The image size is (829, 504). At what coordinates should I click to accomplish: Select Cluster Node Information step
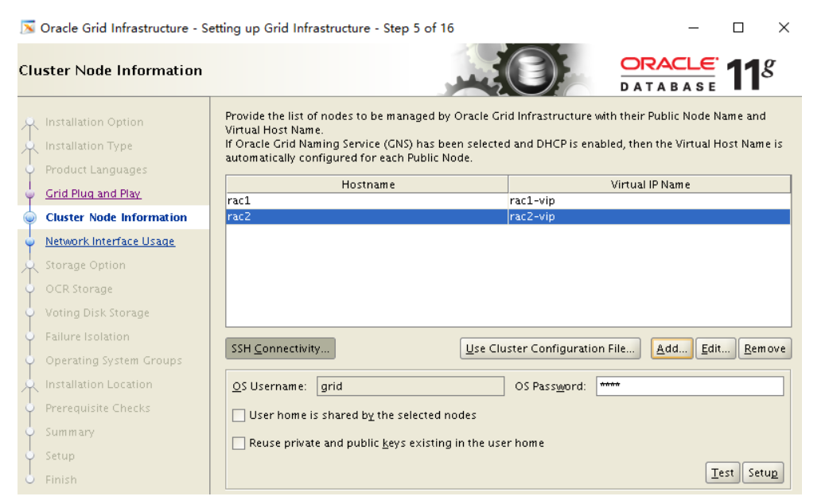pos(116,217)
